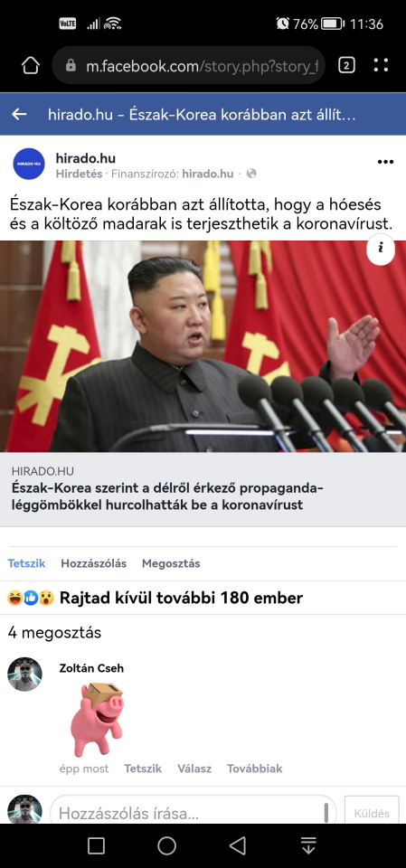Viewport: 406px width, 868px height.
Task: Select Megosztás under the post
Action: click(171, 563)
